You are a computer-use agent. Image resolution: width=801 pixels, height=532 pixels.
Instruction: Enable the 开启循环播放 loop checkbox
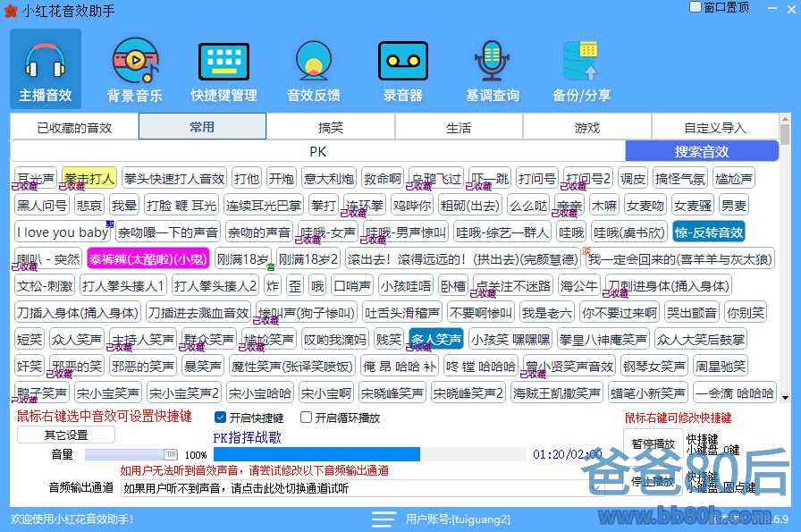[307, 418]
